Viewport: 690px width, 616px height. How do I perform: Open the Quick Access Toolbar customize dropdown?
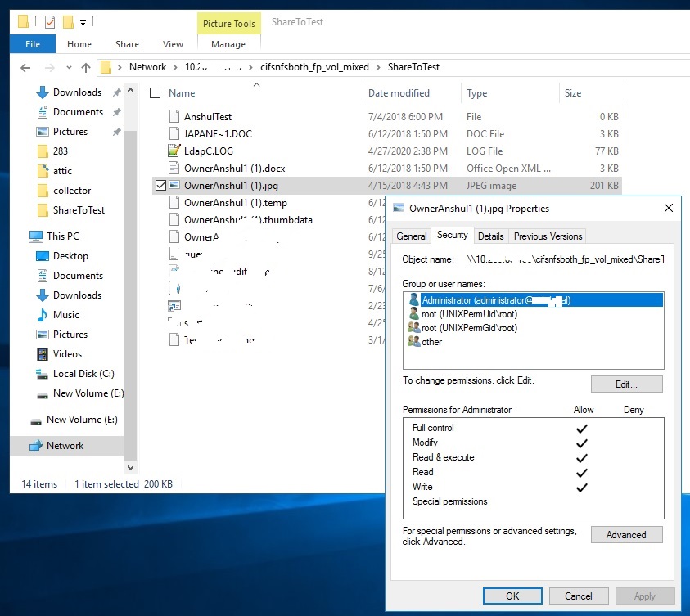[x=83, y=21]
